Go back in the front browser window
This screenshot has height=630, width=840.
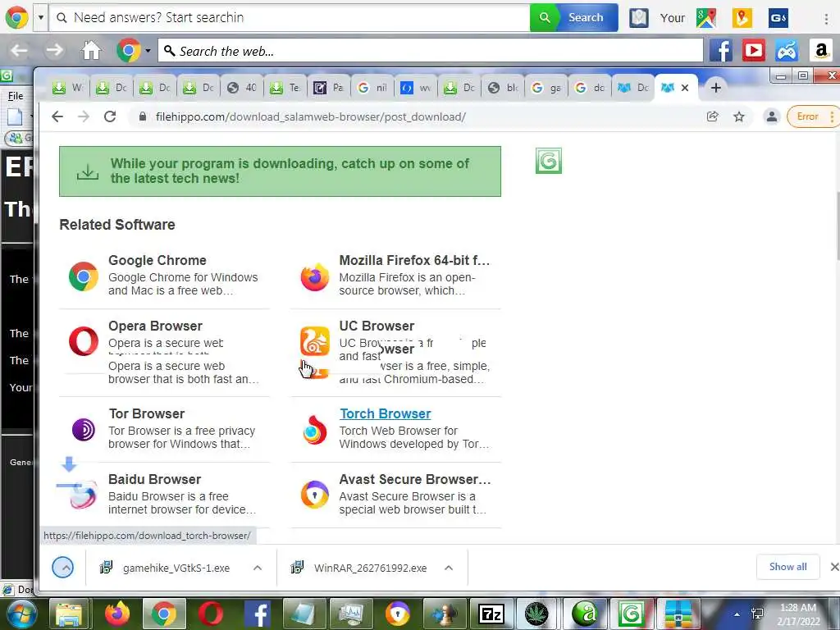pyautogui.click(x=57, y=116)
